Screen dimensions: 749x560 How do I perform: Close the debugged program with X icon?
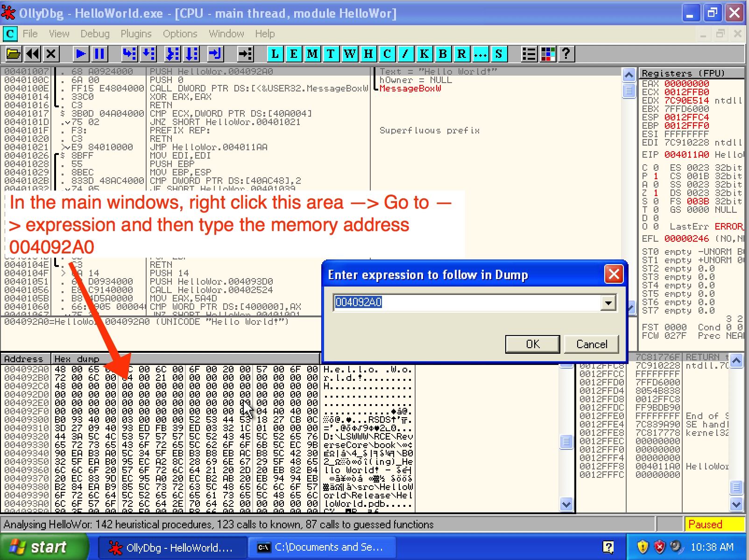click(51, 54)
